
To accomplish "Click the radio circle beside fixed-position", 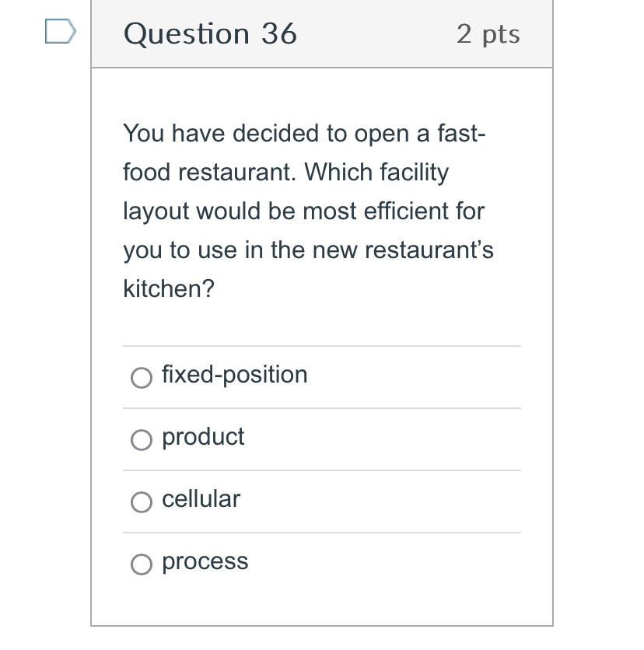I will coord(142,378).
